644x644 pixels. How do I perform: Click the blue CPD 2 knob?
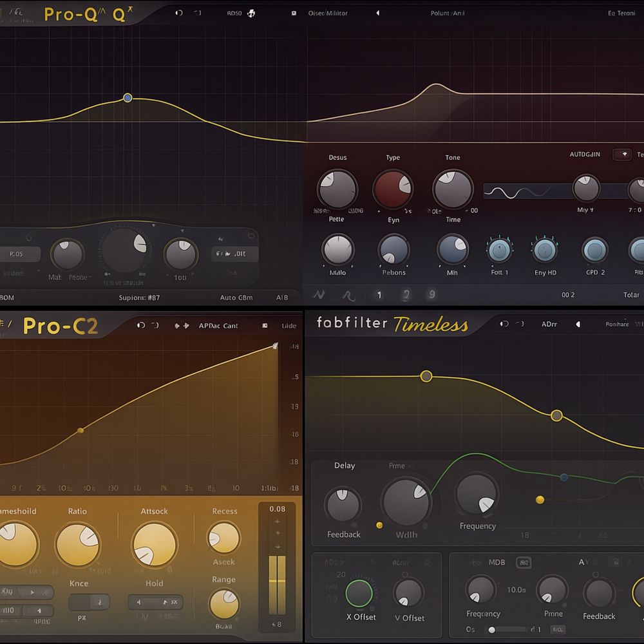(x=594, y=250)
